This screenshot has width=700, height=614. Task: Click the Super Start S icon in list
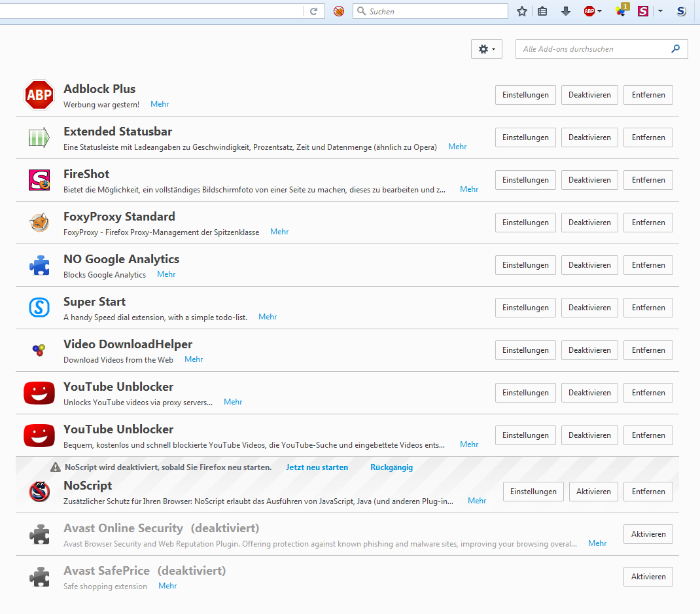(x=39, y=308)
